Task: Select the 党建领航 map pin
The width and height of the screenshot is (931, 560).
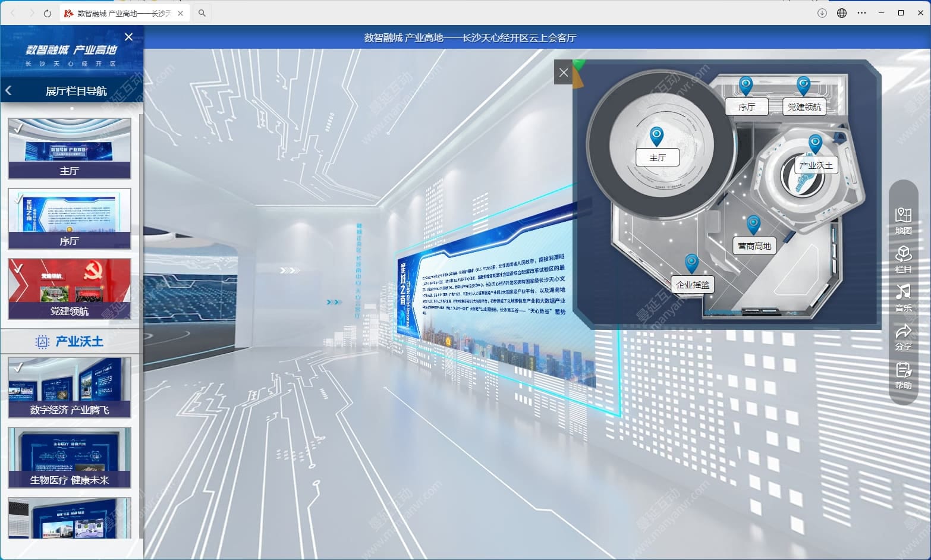Action: (803, 86)
